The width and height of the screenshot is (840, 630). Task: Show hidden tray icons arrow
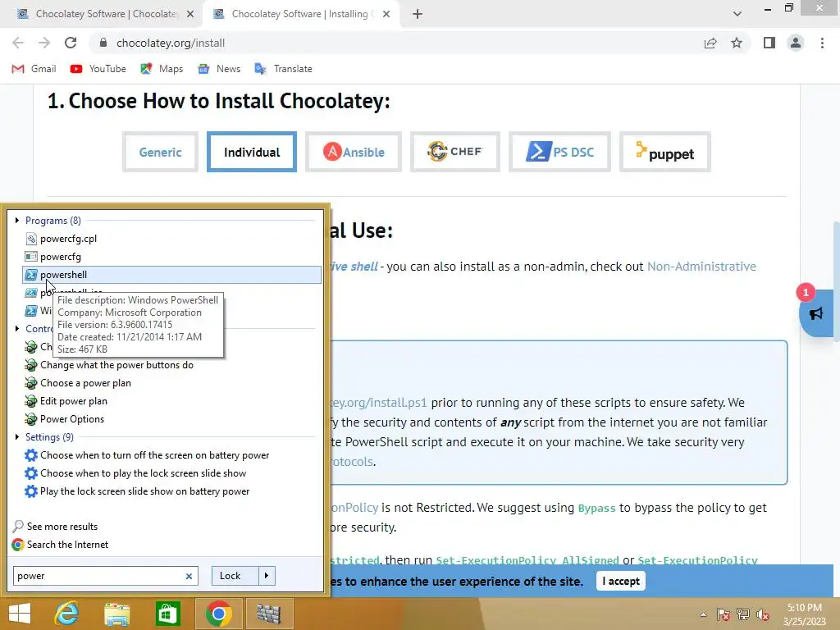point(703,614)
